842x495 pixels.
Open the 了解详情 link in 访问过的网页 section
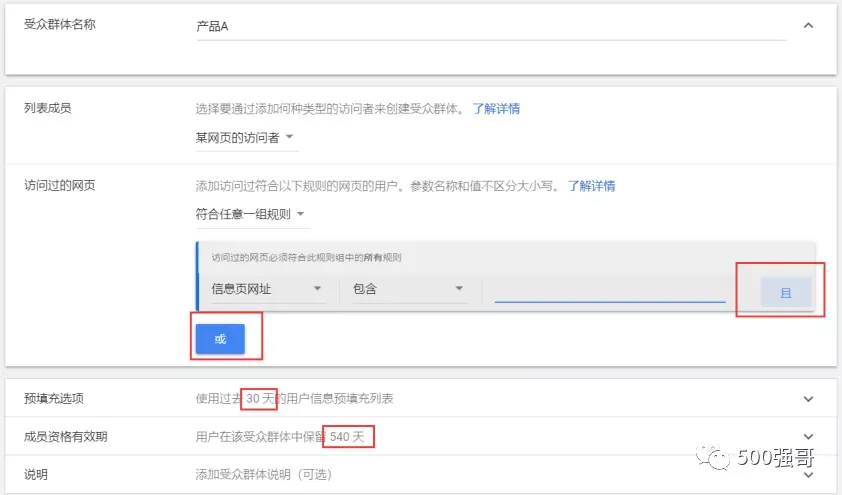pos(591,185)
